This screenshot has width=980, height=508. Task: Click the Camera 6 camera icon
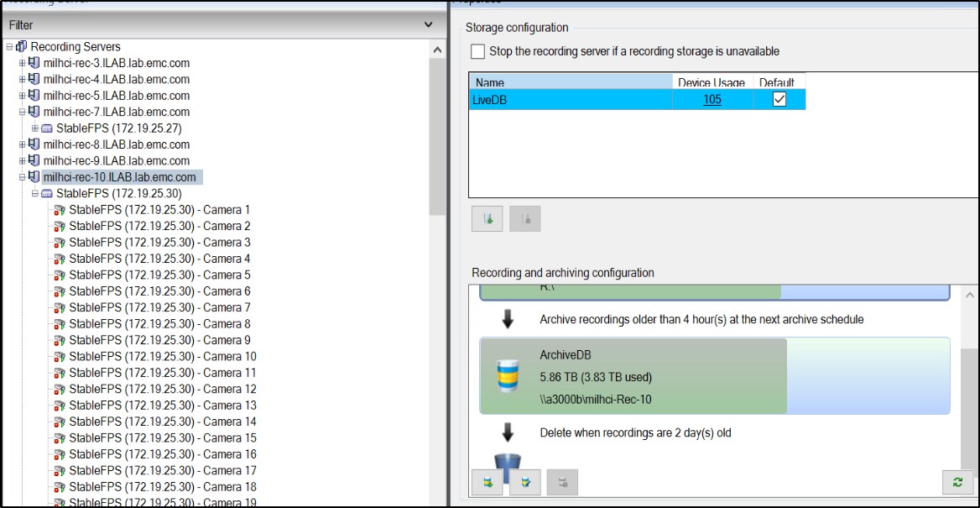(x=60, y=291)
